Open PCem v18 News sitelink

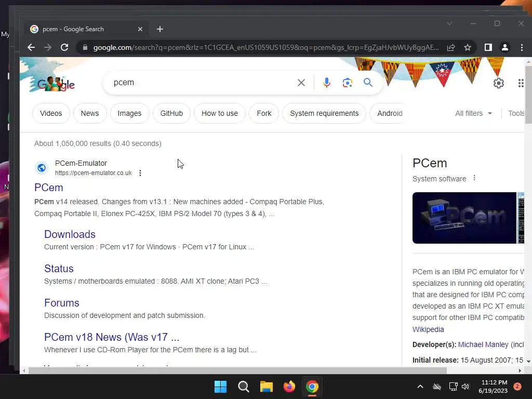(x=112, y=337)
